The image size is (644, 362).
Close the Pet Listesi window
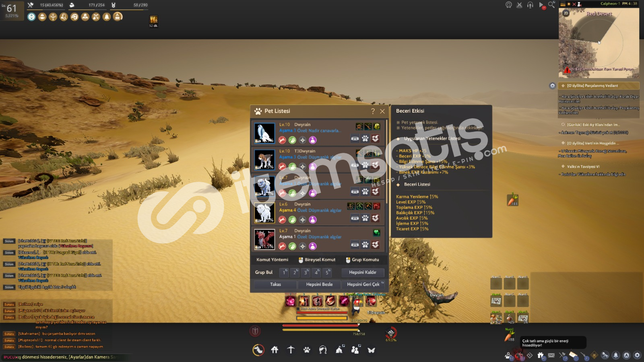(x=382, y=111)
